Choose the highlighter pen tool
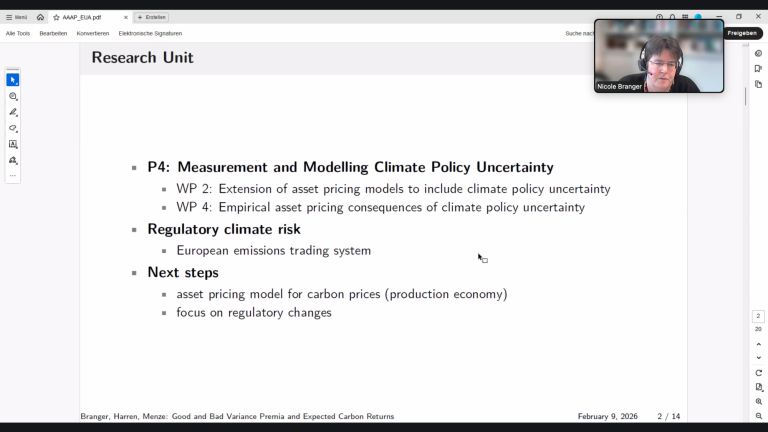The height and width of the screenshot is (432, 768). [x=13, y=112]
